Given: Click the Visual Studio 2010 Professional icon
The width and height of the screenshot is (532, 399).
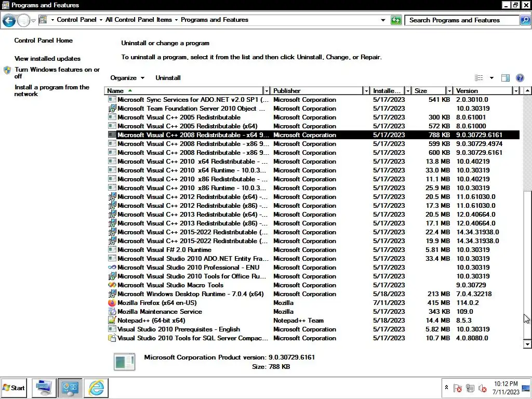Looking at the screenshot, I should pos(112,268).
